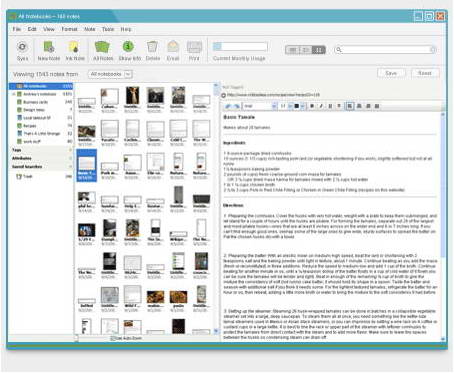The height and width of the screenshot is (374, 454).
Task: Click the clear icon in search box
Action: pos(433,50)
